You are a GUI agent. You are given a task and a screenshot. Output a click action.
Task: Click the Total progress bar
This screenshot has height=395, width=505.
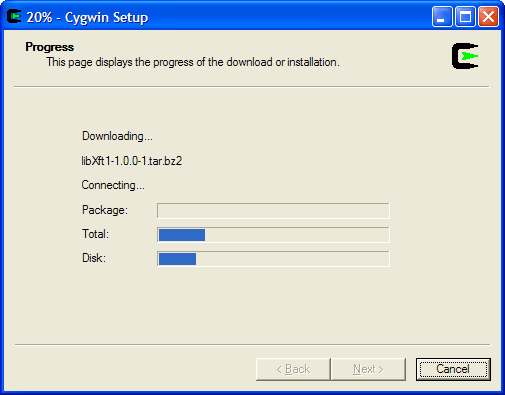click(273, 235)
